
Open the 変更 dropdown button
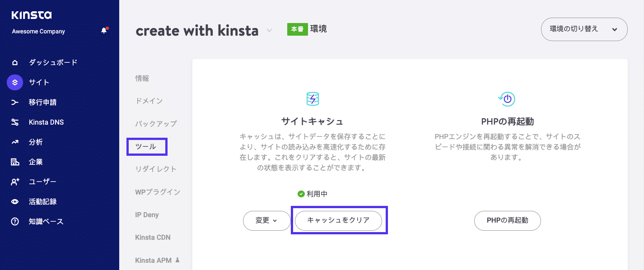point(266,221)
